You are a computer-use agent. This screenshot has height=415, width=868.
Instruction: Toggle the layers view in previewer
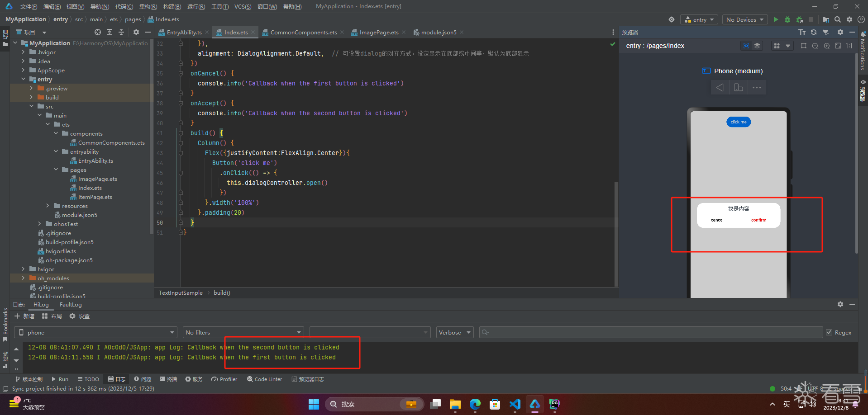click(757, 46)
